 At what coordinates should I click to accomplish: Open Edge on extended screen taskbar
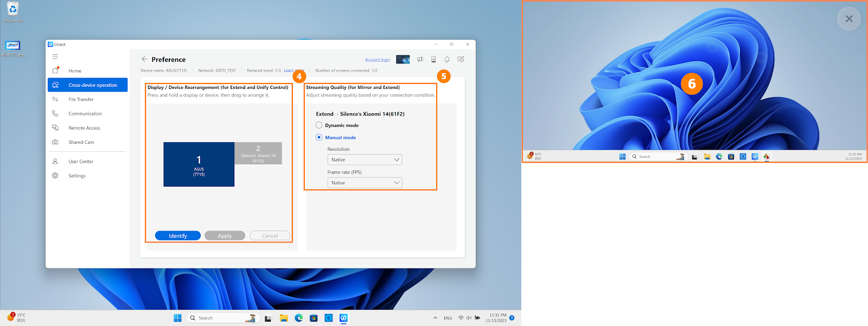[719, 156]
